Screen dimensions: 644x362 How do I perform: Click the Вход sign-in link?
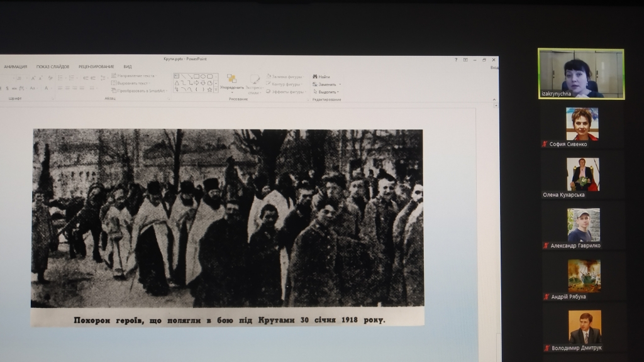click(494, 68)
